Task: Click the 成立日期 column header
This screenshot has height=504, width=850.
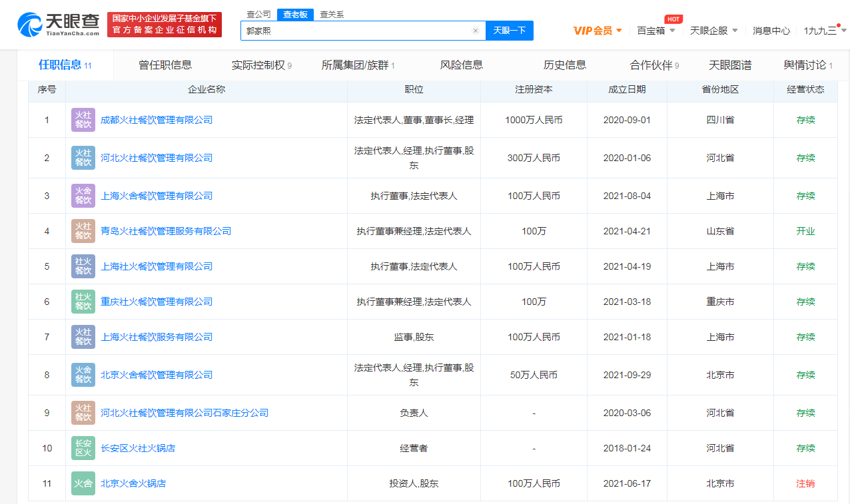Action: (x=627, y=89)
